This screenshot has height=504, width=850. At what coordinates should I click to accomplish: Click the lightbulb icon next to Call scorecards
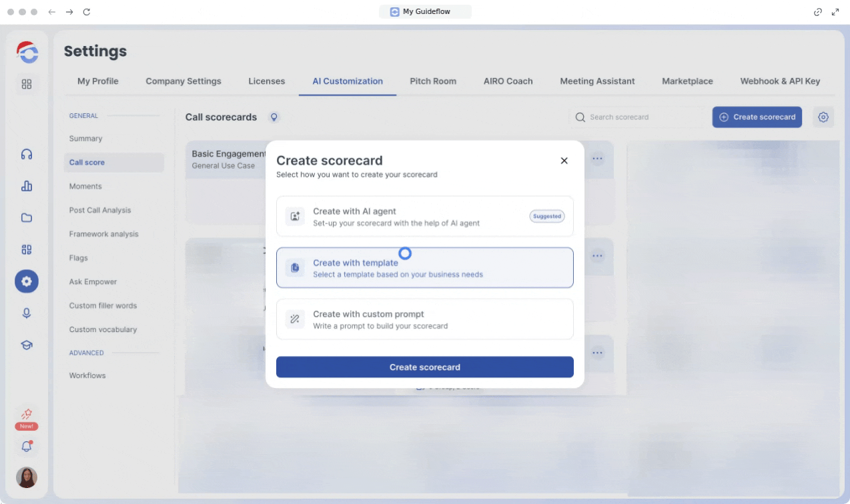click(x=274, y=117)
